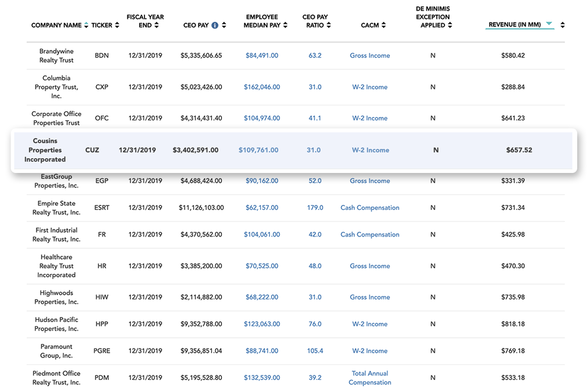Select Empire State revenue $731.34
This screenshot has width=588, height=392.
click(513, 208)
